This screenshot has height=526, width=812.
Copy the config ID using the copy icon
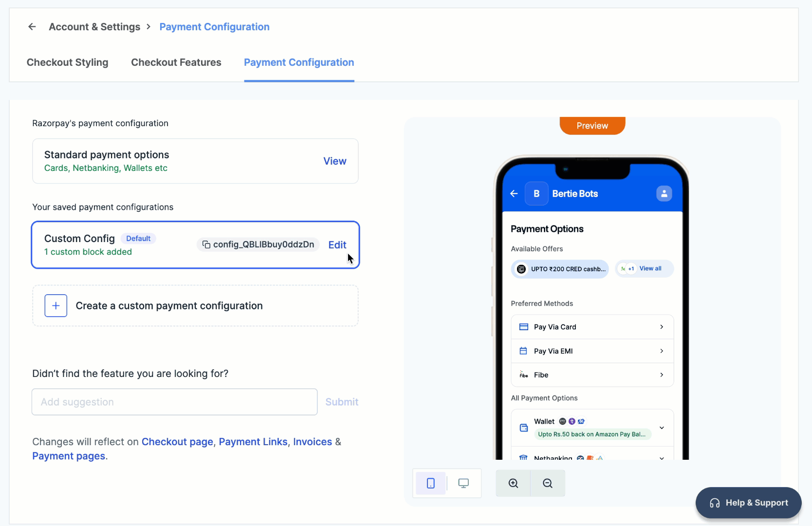206,244
